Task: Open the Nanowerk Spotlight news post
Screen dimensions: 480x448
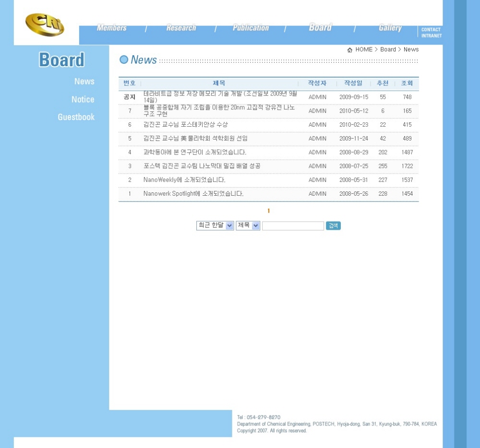Action: (x=193, y=194)
